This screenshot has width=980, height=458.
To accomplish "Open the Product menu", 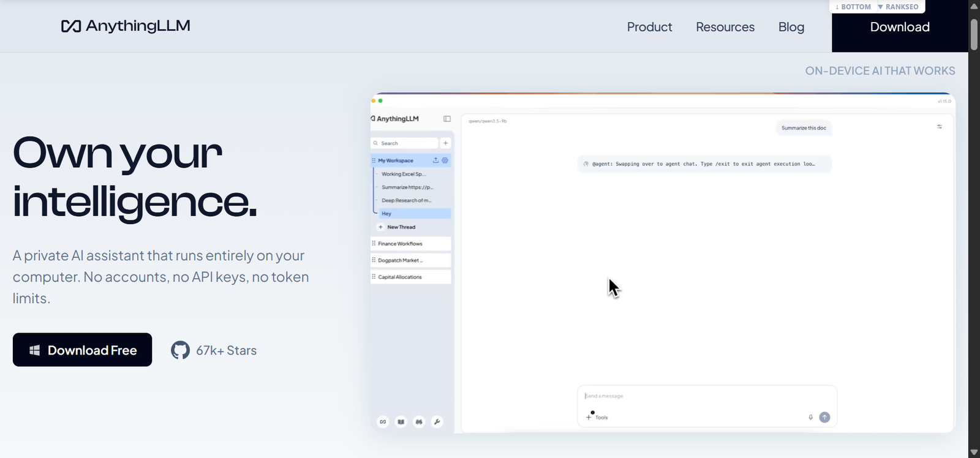I will coord(649,27).
